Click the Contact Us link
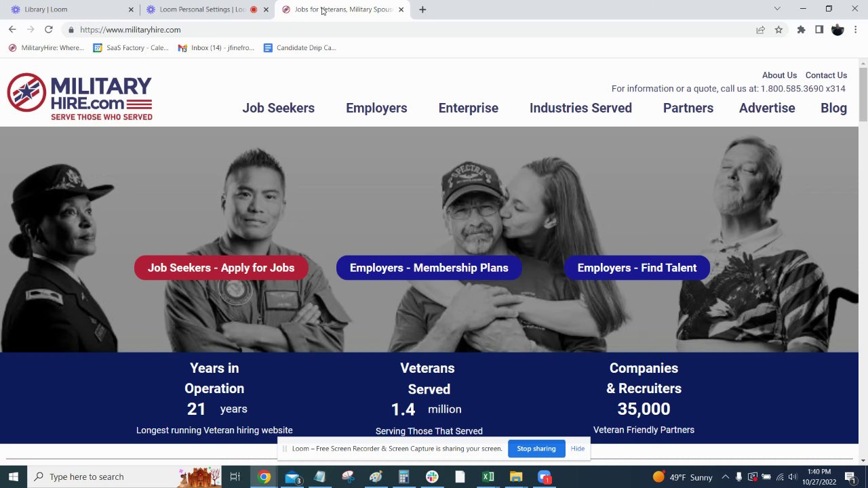 (826, 75)
